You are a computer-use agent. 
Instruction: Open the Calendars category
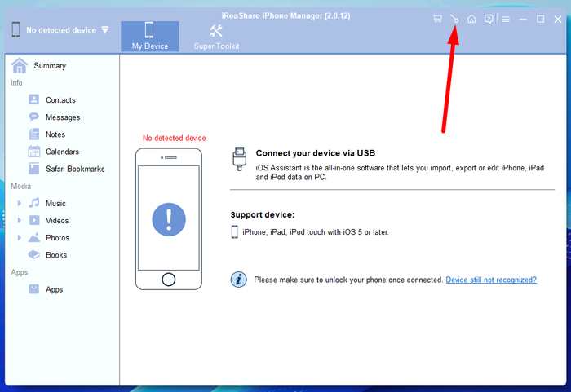[x=61, y=152]
